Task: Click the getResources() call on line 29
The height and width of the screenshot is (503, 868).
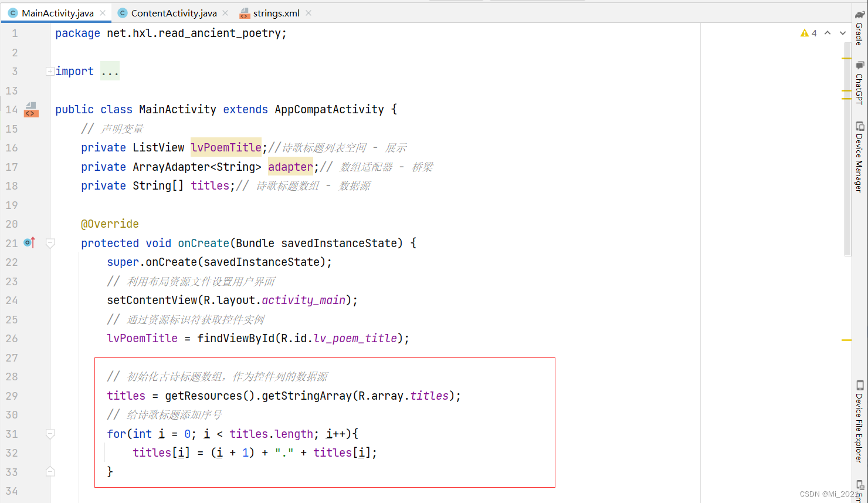Action: [210, 396]
